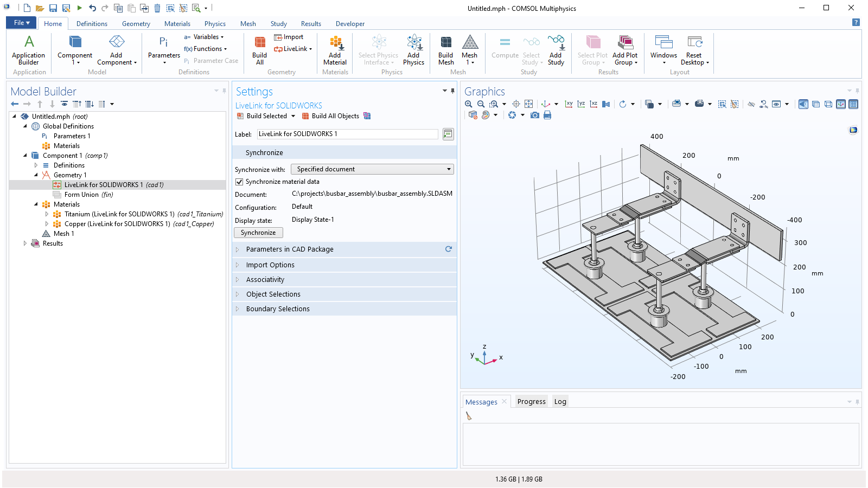This screenshot has height=488, width=868.
Task: Toggle the zoom box tool in Graphics
Action: tap(494, 104)
